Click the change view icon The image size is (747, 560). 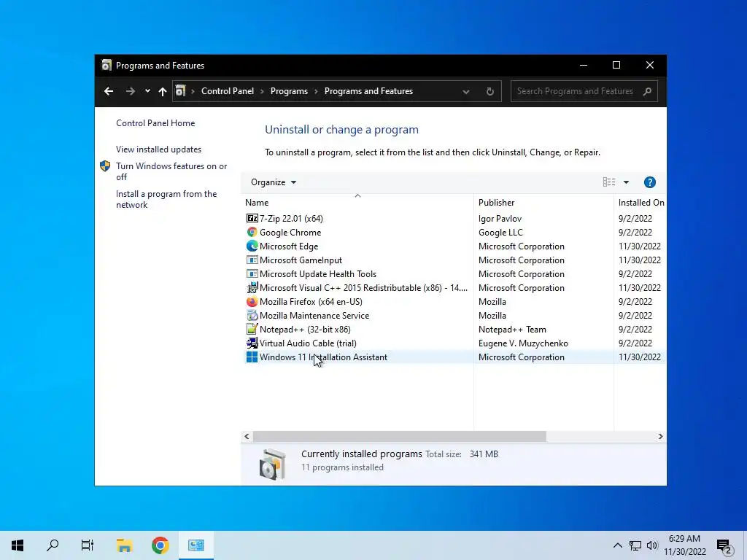(609, 182)
